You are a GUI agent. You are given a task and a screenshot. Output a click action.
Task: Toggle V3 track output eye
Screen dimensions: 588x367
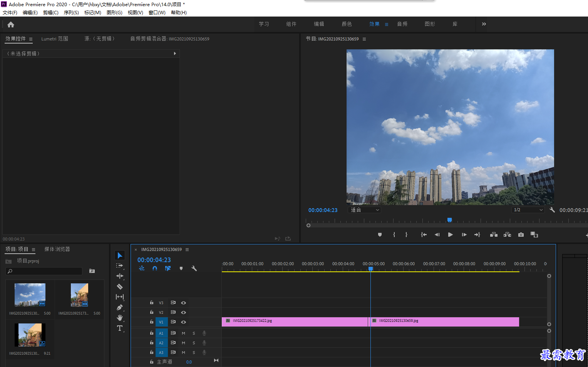pyautogui.click(x=184, y=303)
